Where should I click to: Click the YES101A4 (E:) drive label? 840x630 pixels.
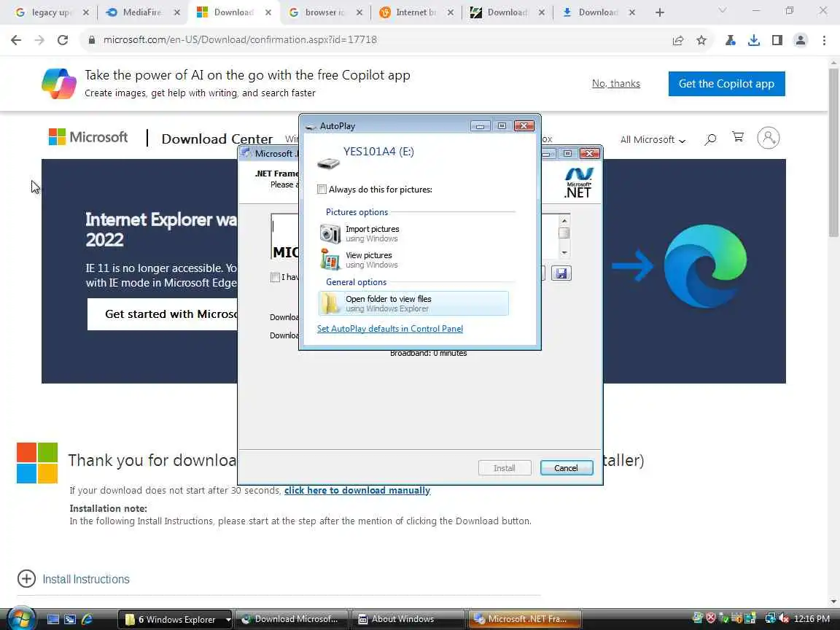tap(378, 152)
